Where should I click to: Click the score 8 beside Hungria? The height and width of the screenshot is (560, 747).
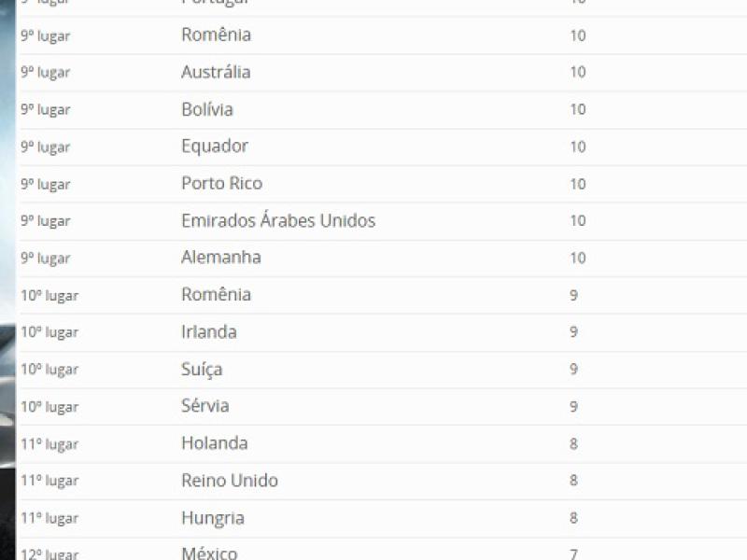[x=574, y=518]
